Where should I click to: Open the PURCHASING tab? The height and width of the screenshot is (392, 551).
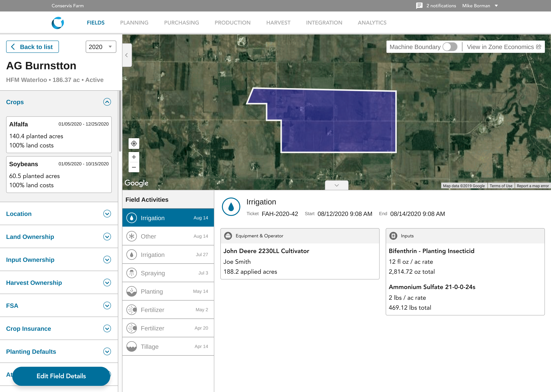181,23
